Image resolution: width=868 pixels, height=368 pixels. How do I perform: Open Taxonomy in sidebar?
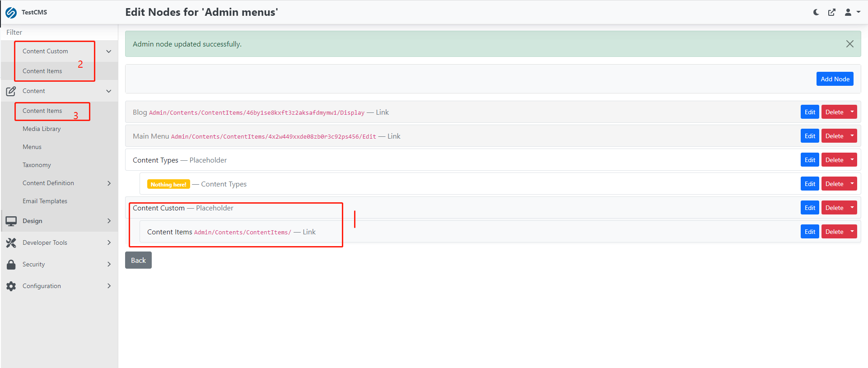click(37, 165)
